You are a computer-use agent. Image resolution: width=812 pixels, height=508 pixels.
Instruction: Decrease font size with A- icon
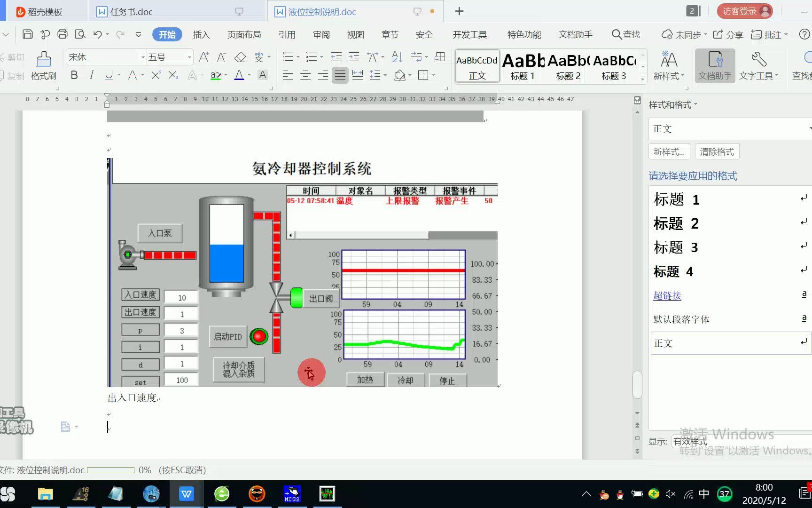point(221,57)
